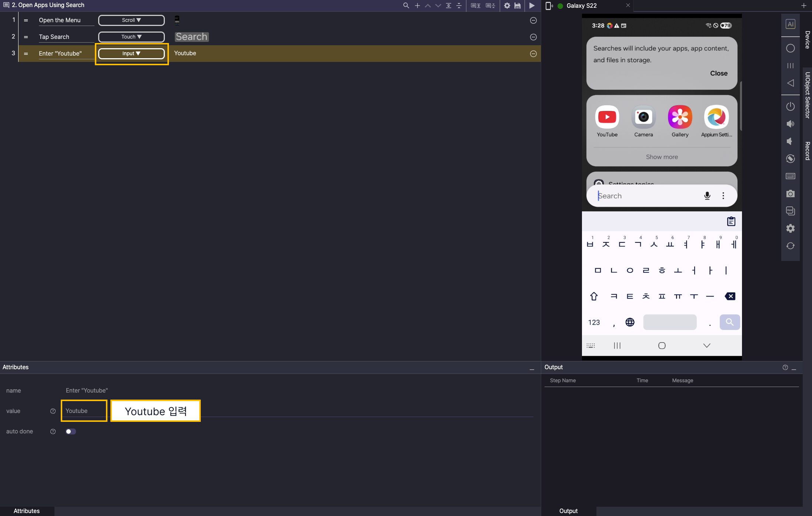The image size is (812, 516).
Task: Open the search magnifier in toolbar
Action: [x=406, y=6]
